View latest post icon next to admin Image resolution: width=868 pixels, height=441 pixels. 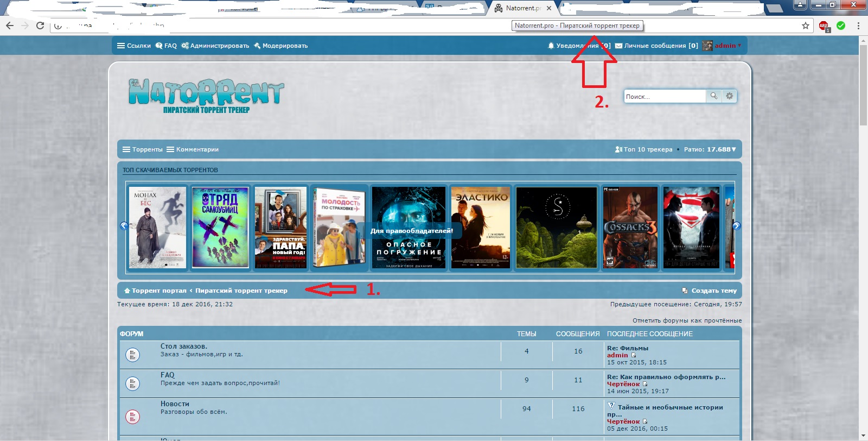click(x=634, y=355)
